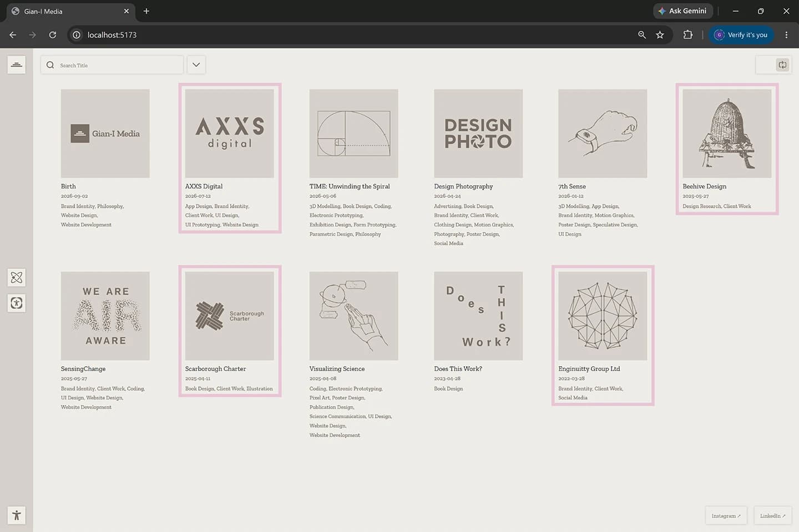Open the Enginuitty Group geometric thumbnail
Screen dimensions: 799x532
pyautogui.click(x=603, y=316)
